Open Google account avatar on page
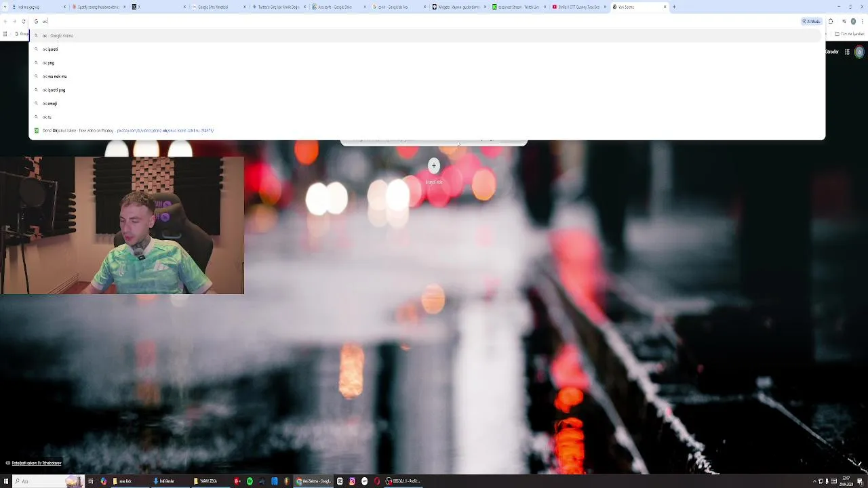Viewport: 868px width, 488px height. [860, 52]
